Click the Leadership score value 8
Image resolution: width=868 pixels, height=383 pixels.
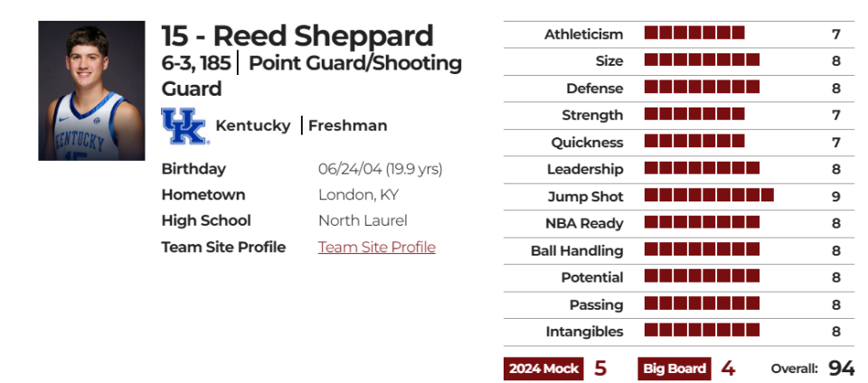[835, 169]
